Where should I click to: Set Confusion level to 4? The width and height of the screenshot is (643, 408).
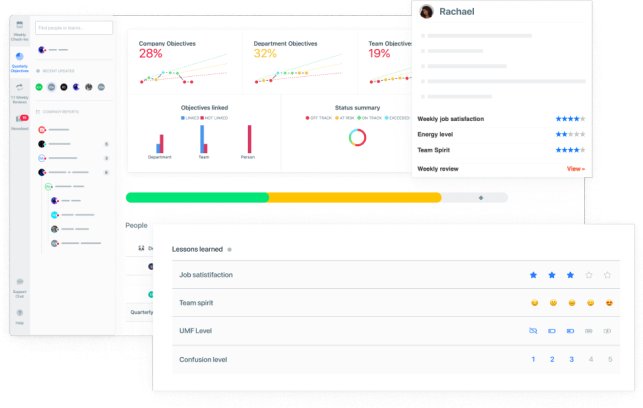(591, 360)
